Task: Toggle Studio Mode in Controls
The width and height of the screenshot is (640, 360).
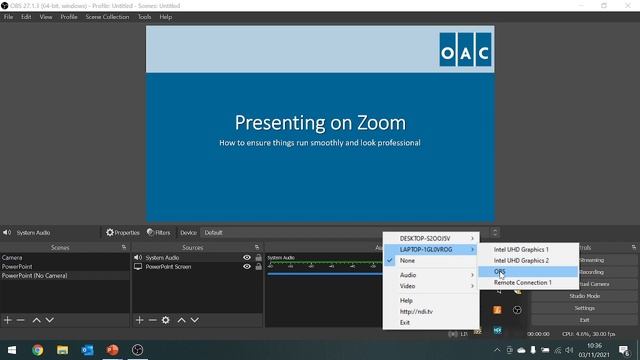Action: [x=584, y=296]
